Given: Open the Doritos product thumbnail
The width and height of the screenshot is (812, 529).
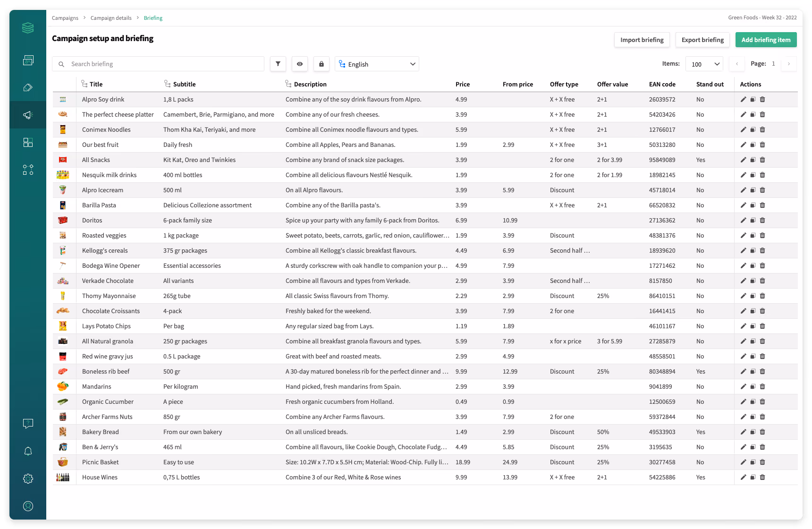Looking at the screenshot, I should click(63, 220).
